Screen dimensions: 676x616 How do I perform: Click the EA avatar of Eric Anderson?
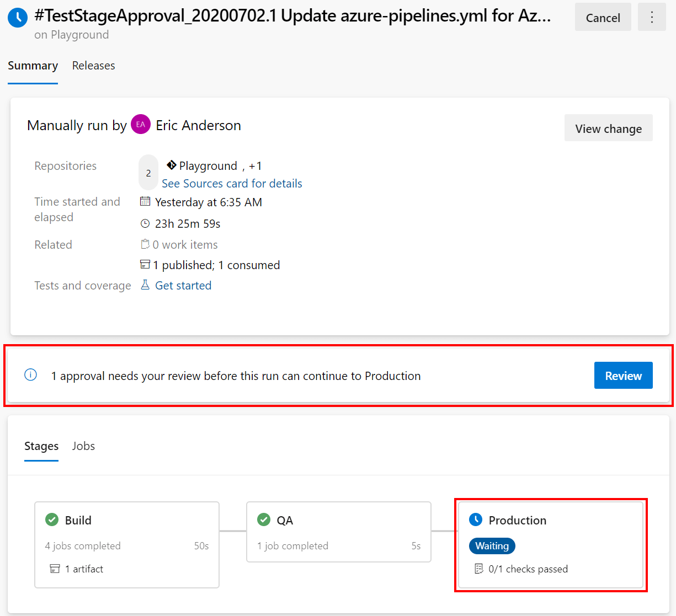[x=141, y=125]
